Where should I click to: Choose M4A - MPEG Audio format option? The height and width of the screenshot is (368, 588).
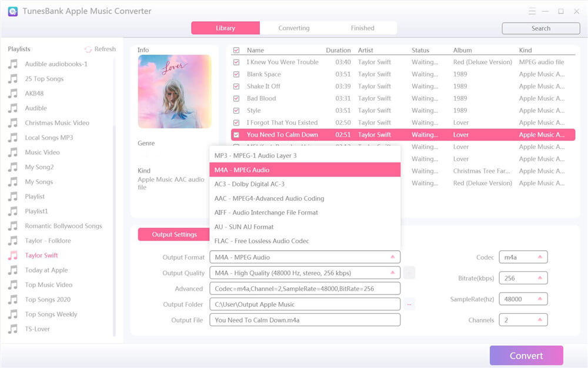tap(305, 170)
